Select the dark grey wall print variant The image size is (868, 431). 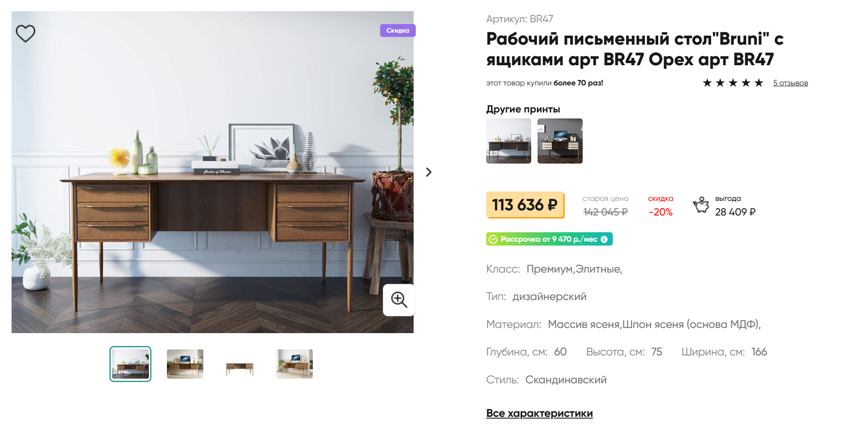560,141
